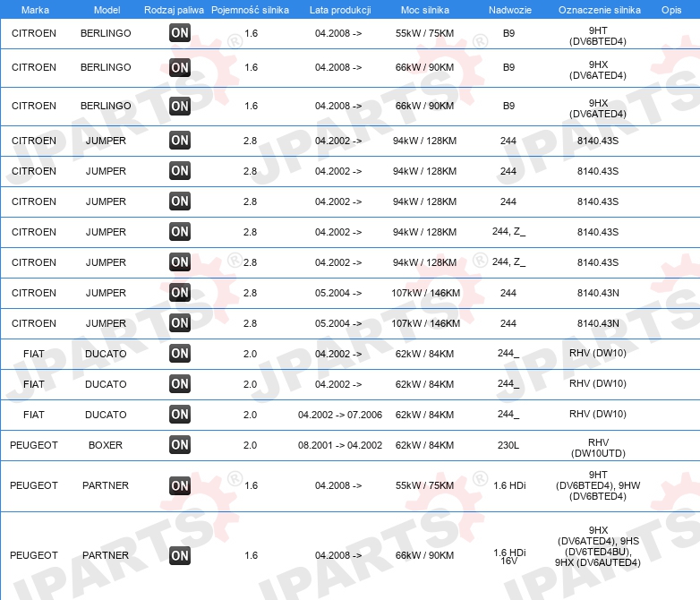The width and height of the screenshot is (700, 600).
Task: Click the B9 cell in the Berlingo 55kW row
Action: pyautogui.click(x=508, y=33)
